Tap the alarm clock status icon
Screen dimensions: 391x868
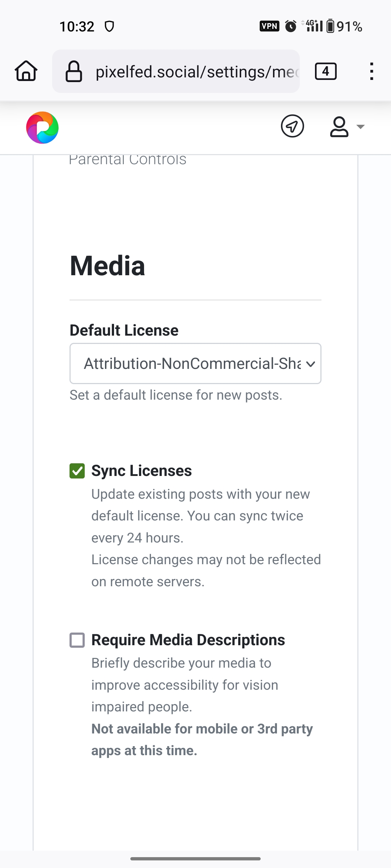(290, 26)
